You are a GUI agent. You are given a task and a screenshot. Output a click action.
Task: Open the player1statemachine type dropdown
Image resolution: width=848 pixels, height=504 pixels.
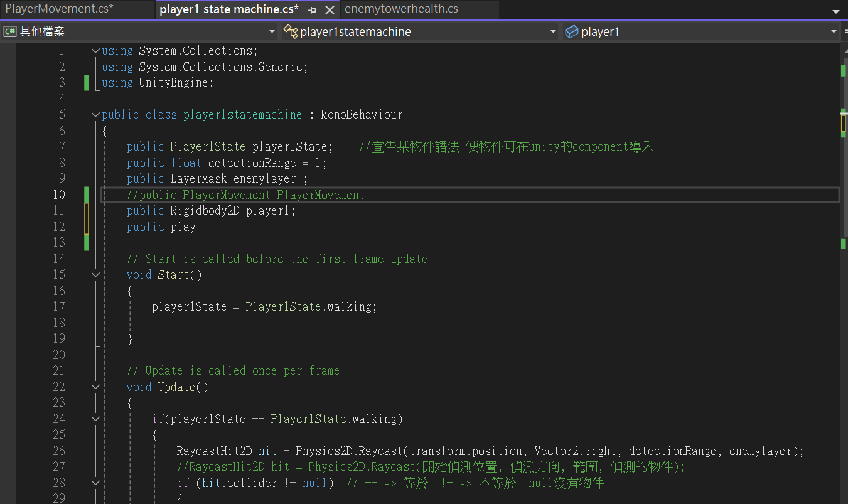[x=419, y=31]
